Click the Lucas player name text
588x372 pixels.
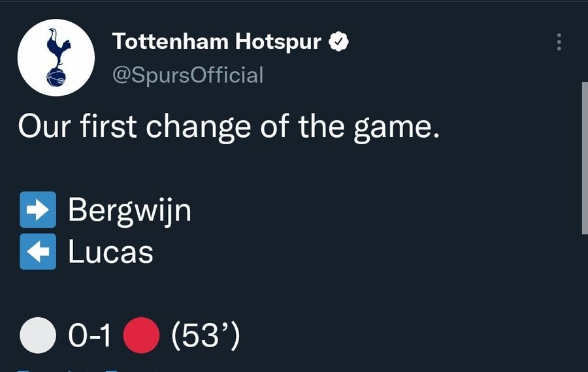point(110,252)
